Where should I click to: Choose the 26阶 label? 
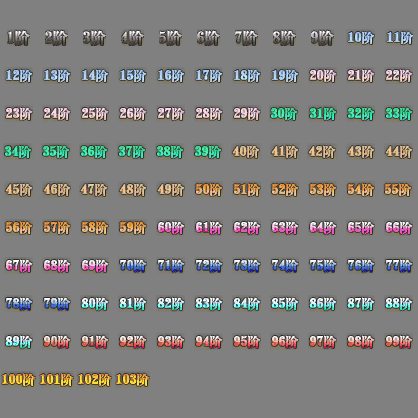pyautogui.click(x=132, y=114)
